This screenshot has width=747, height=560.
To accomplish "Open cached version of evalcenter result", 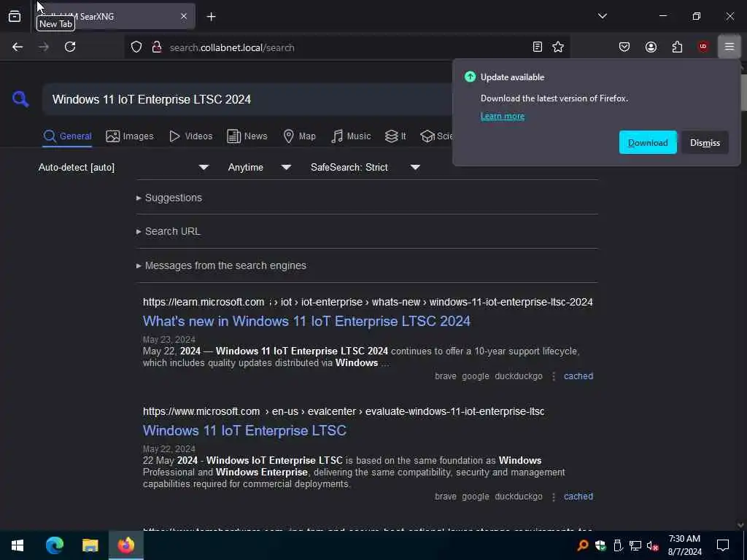I will (578, 496).
